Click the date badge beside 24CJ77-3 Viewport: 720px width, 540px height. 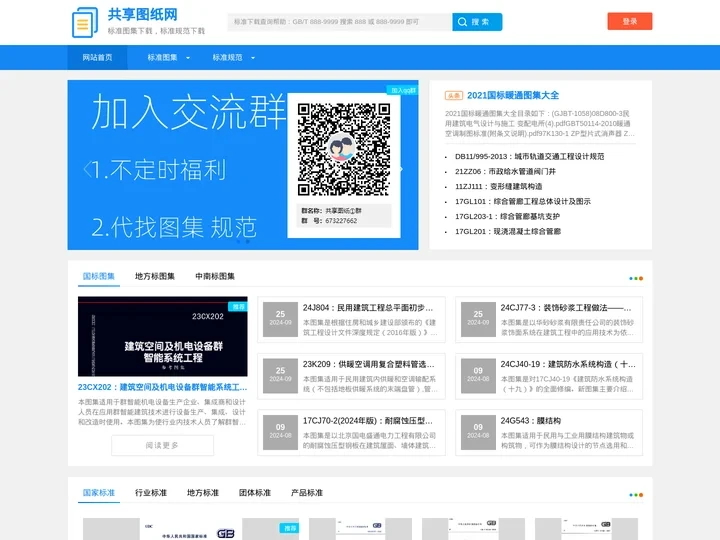tap(478, 319)
